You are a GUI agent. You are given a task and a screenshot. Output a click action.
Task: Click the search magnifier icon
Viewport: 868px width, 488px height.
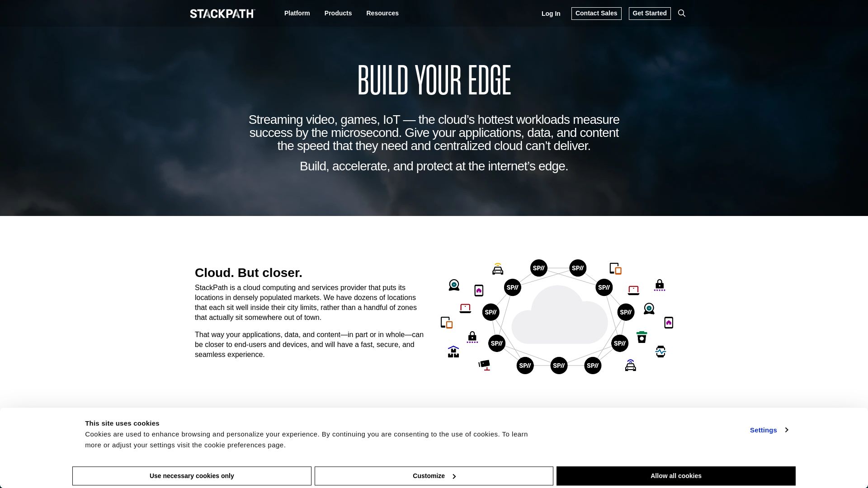click(681, 13)
